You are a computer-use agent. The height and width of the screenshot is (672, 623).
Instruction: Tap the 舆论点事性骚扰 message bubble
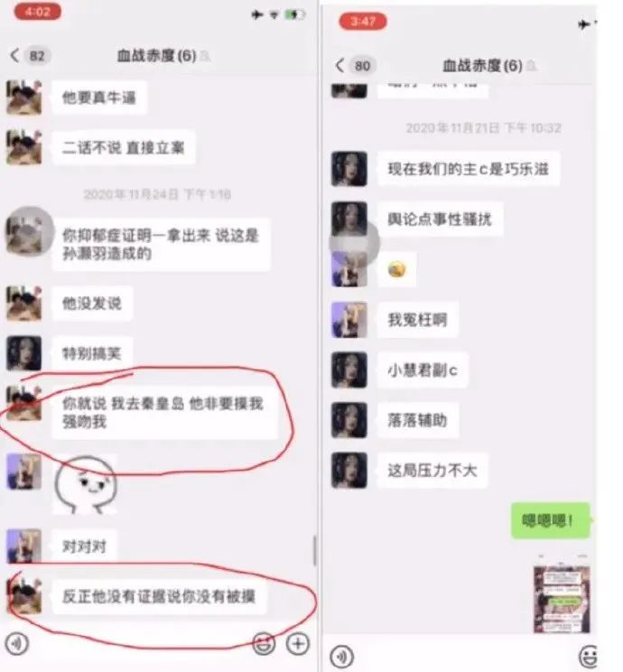[440, 219]
